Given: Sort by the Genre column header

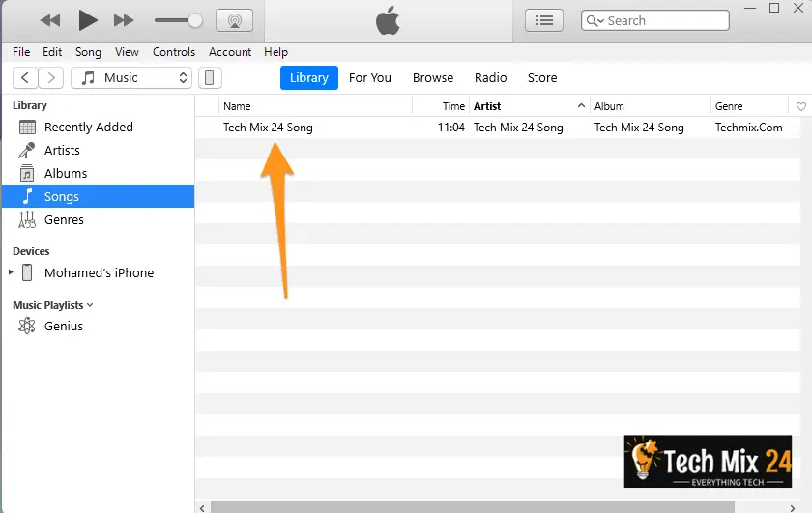Looking at the screenshot, I should click(x=749, y=106).
